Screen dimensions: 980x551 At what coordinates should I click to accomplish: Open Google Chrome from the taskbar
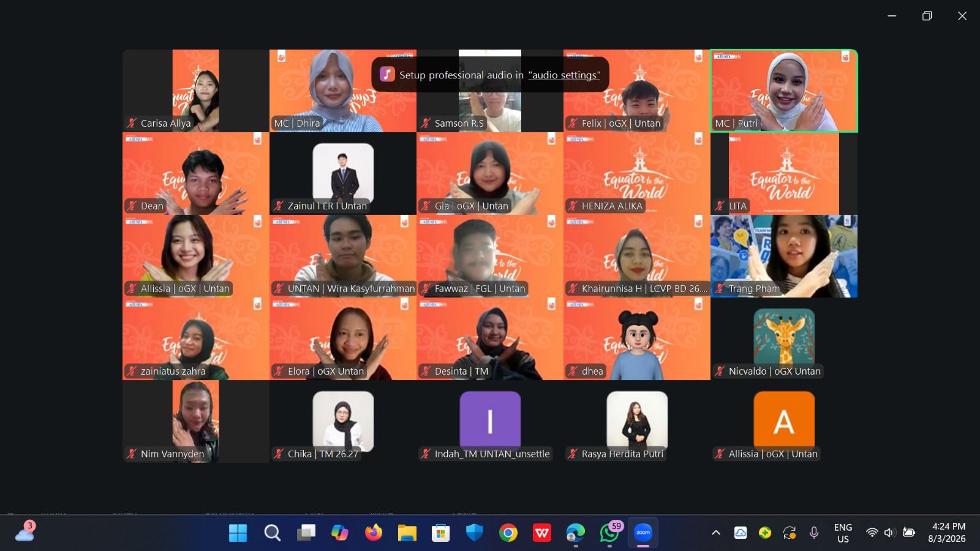[x=508, y=533]
